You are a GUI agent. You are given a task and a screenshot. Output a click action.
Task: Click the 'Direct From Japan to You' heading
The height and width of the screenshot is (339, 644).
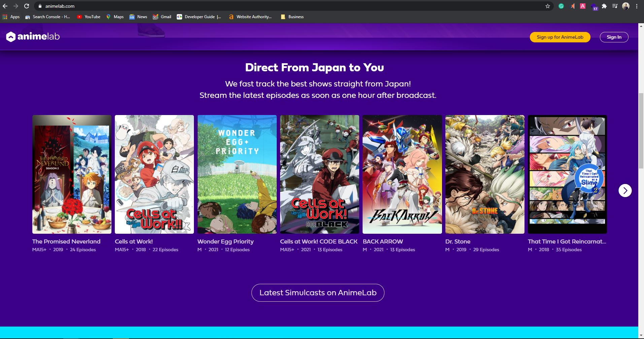[314, 67]
